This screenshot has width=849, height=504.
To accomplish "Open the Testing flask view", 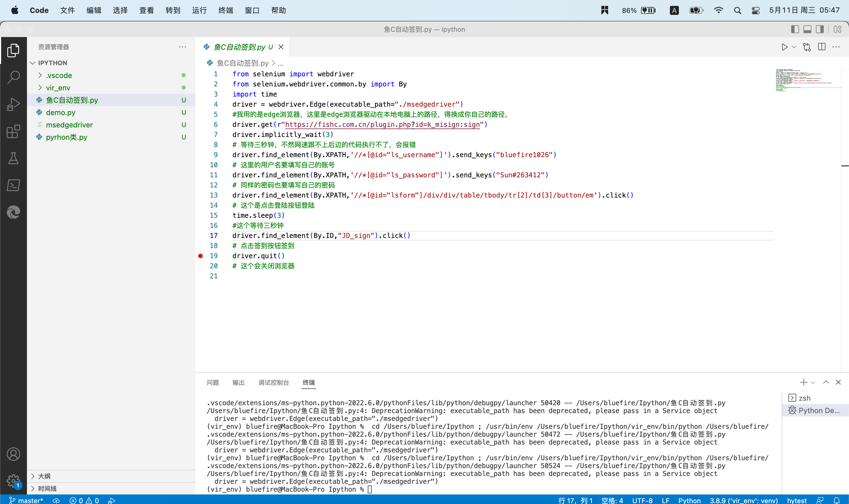I will [x=13, y=158].
